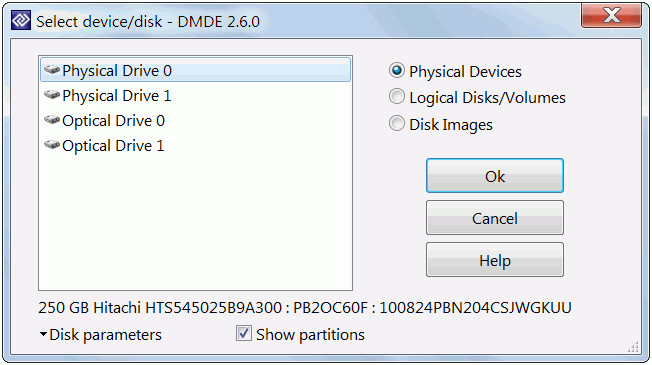Click the Optical Drive 0 disk icon

(x=52, y=120)
